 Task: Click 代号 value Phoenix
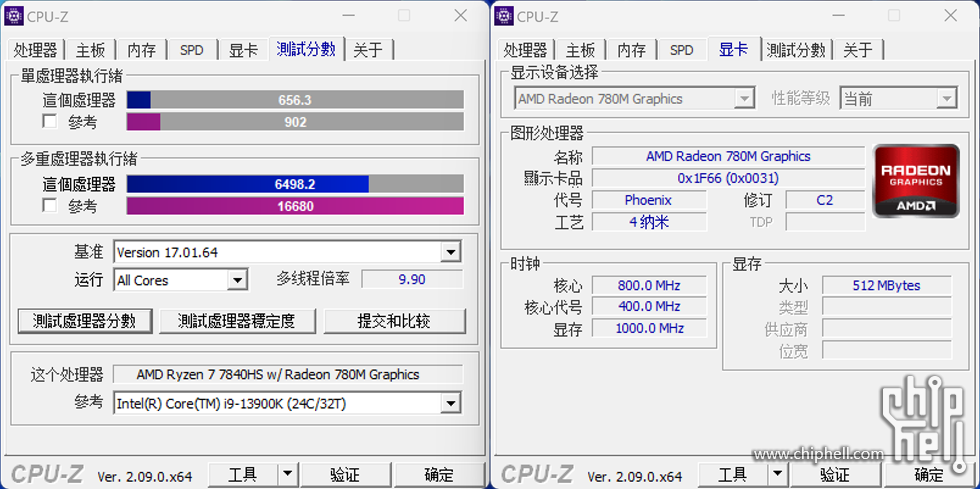click(649, 200)
